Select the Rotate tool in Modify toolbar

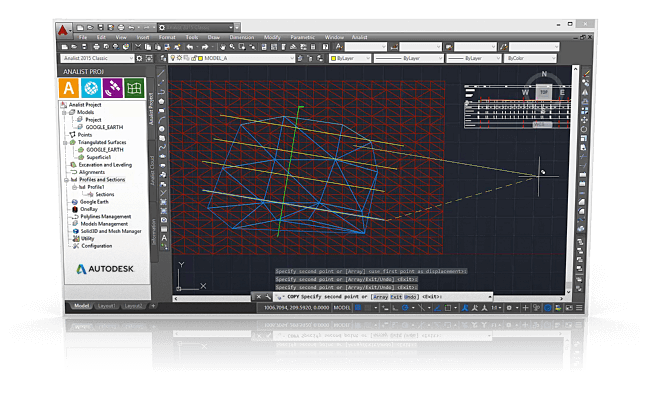[584, 129]
